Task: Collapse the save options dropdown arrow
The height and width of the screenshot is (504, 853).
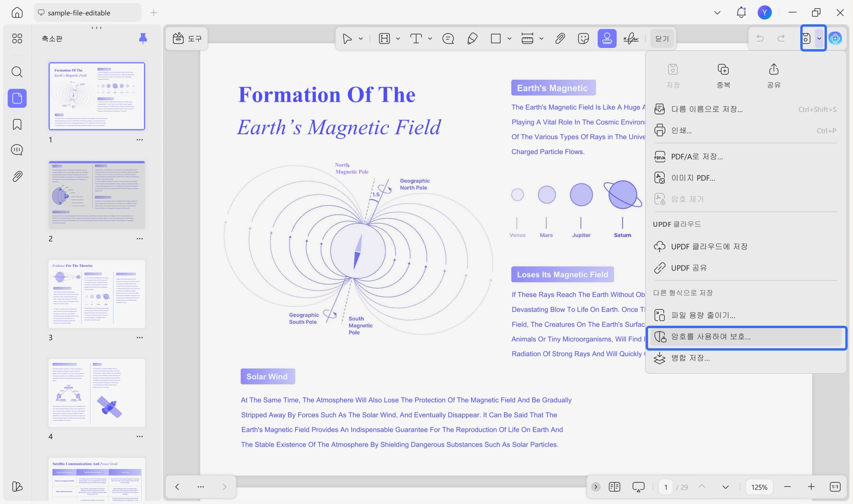Action: [x=819, y=38]
